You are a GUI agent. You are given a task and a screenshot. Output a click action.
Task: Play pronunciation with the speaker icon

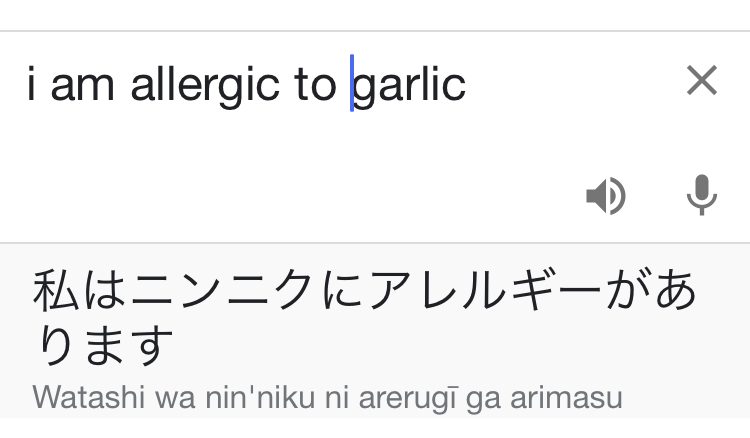[x=605, y=196]
